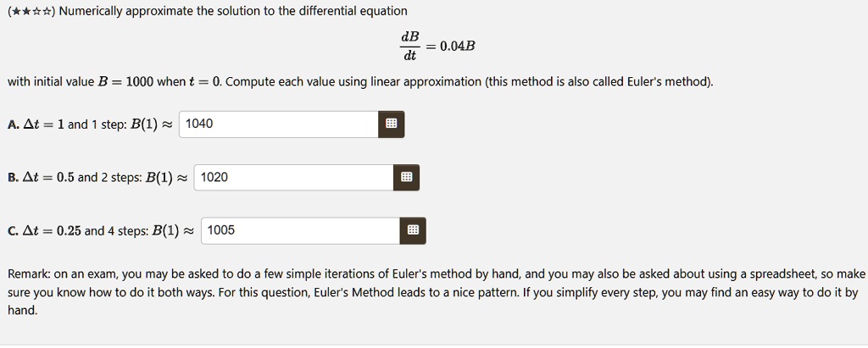Open equation editor for answer B
This screenshot has height=348, width=868.
coord(406,177)
